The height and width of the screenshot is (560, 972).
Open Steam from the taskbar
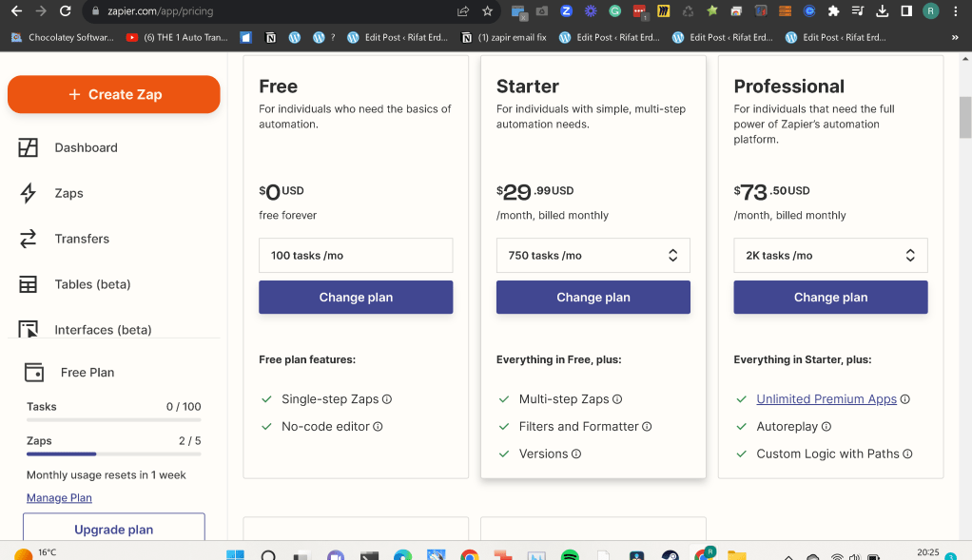click(x=671, y=555)
